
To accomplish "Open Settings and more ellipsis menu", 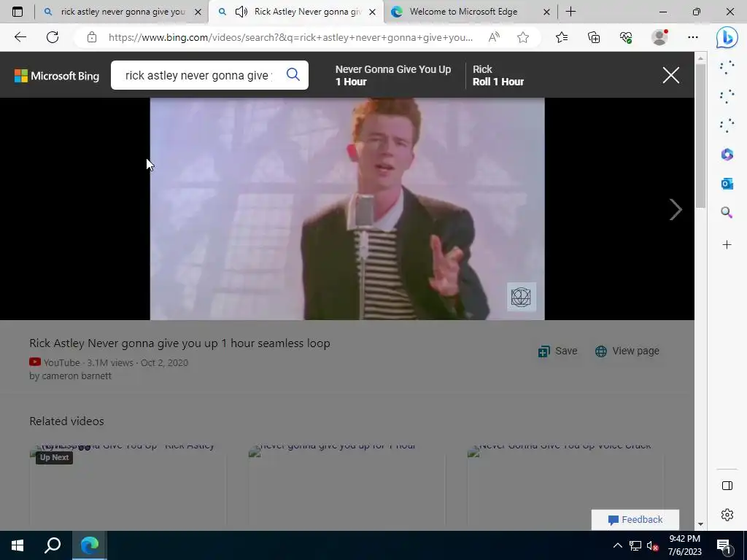I will pyautogui.click(x=693, y=37).
